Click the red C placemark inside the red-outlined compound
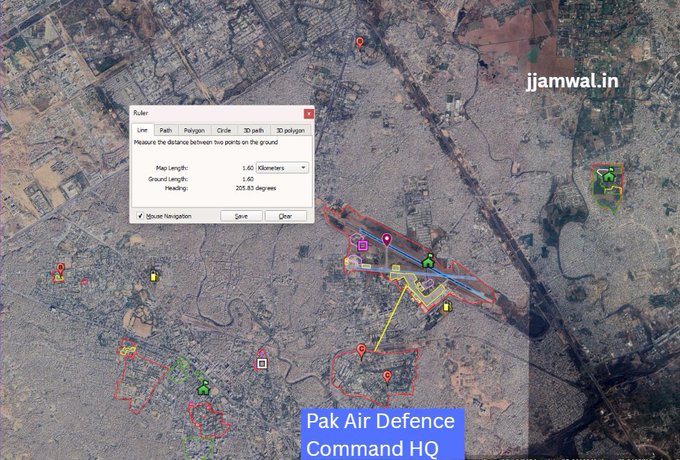Viewport: 680px width, 460px height. pyautogui.click(x=387, y=376)
